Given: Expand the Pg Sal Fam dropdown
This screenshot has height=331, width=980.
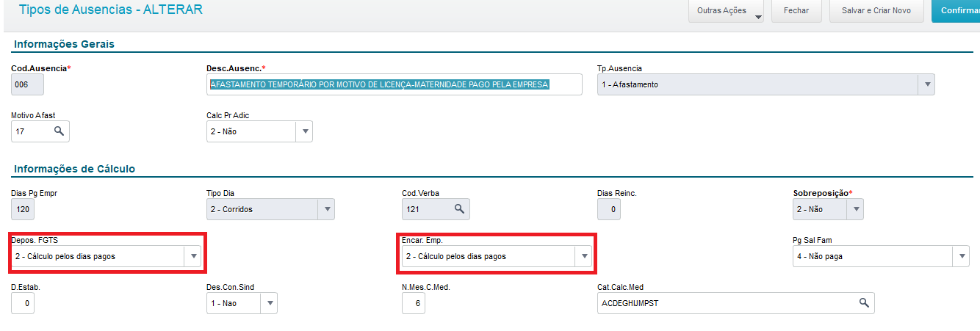Looking at the screenshot, I should [x=961, y=256].
